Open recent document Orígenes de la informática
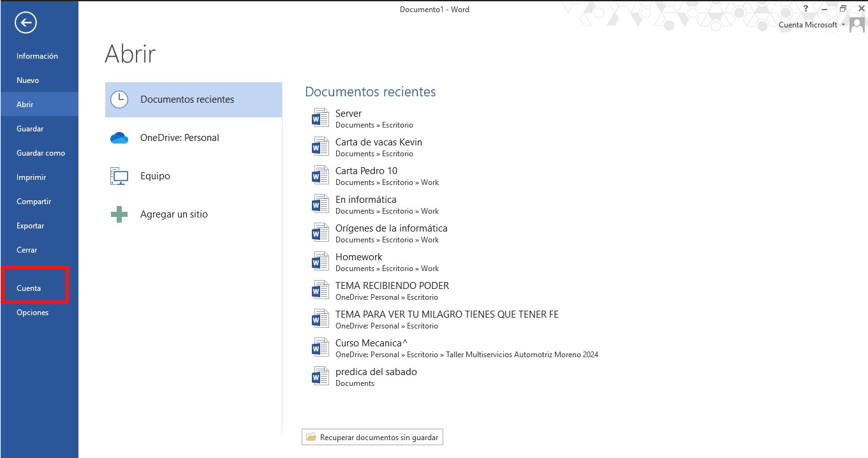 (x=391, y=228)
